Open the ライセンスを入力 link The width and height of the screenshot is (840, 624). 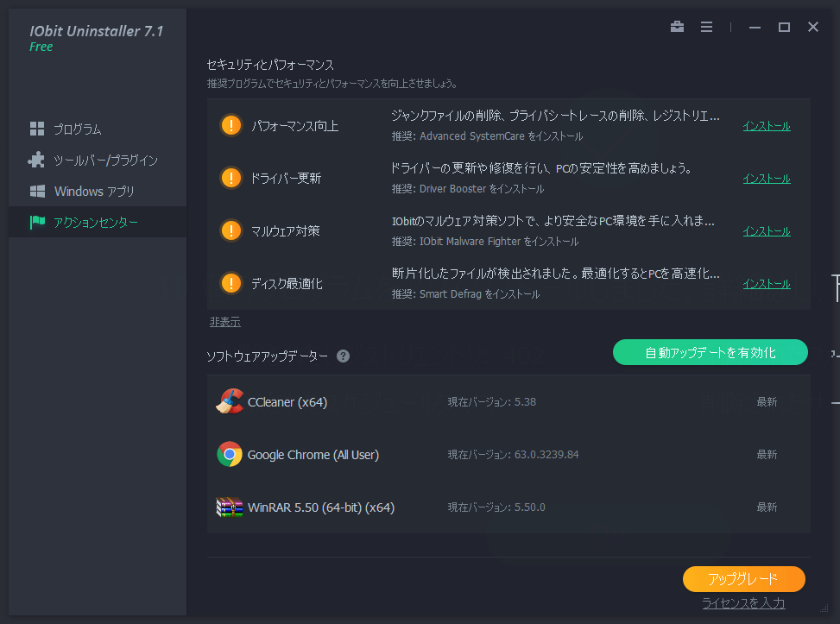tap(743, 603)
